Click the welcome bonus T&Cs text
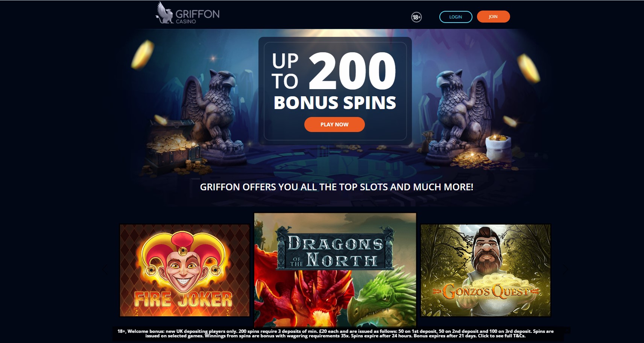644x343 pixels. 336,334
